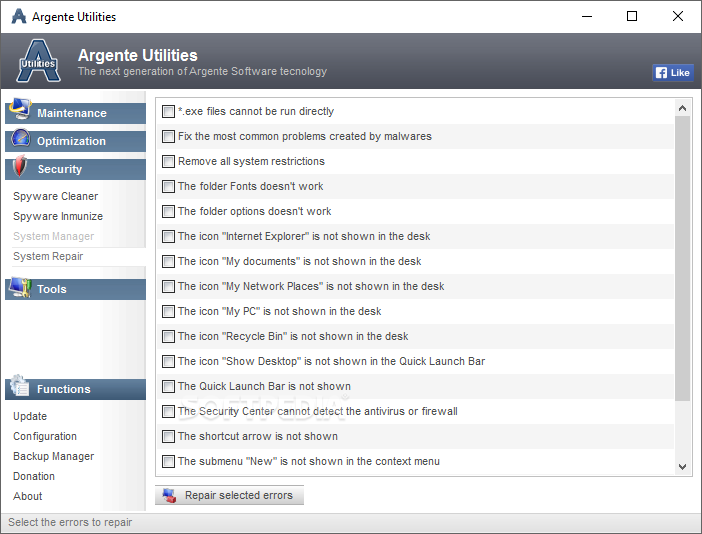This screenshot has width=702, height=534.
Task: Tick the submenu 'New' not shown checkbox
Action: (168, 461)
